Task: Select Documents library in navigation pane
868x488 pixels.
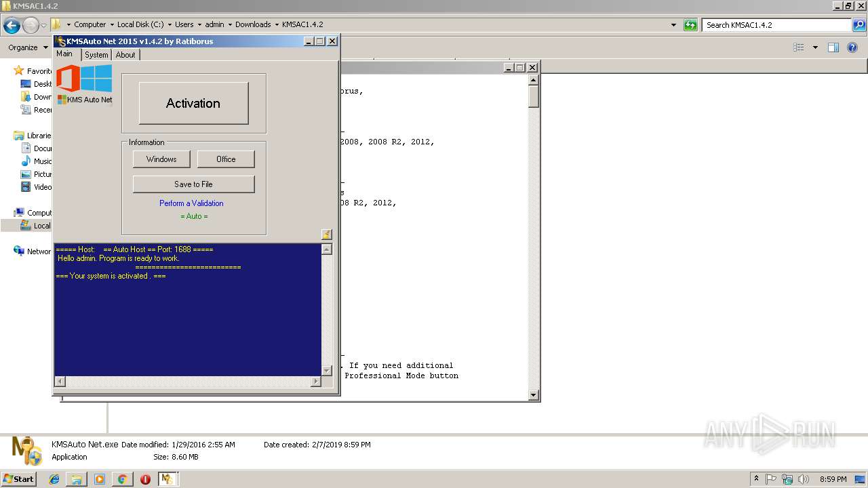Action: [37, 148]
